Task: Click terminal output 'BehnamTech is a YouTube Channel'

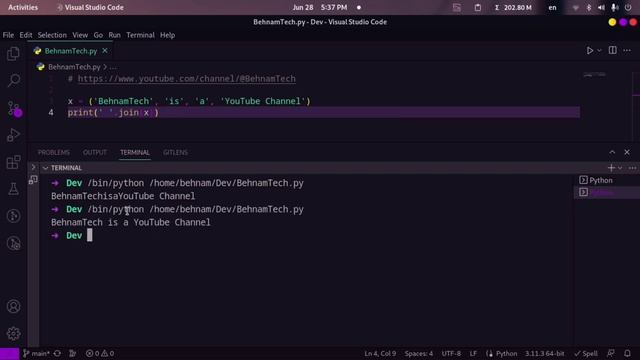Action: 131,222
